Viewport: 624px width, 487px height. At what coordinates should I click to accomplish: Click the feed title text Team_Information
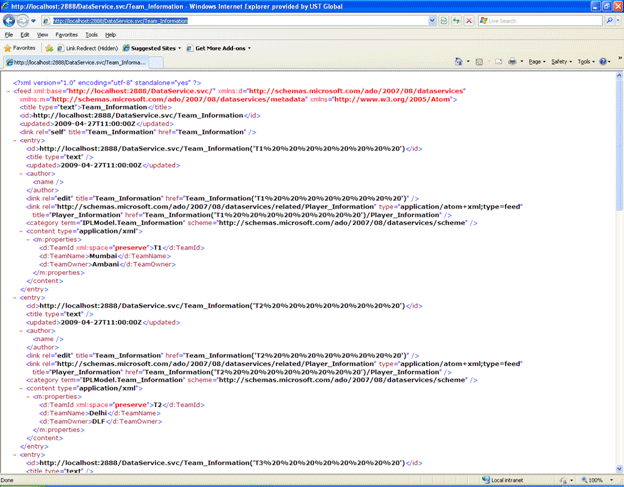(114, 107)
